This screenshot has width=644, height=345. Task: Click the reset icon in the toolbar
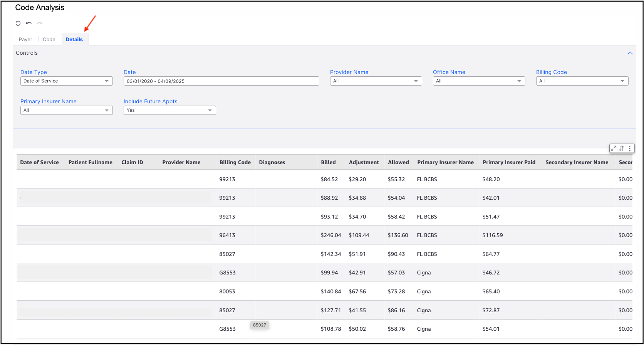tap(18, 23)
